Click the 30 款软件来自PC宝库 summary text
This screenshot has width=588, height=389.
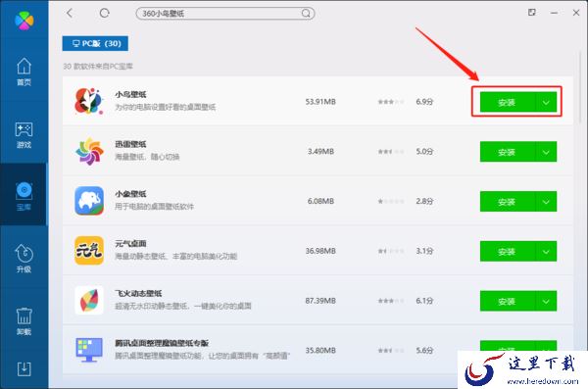tap(98, 67)
